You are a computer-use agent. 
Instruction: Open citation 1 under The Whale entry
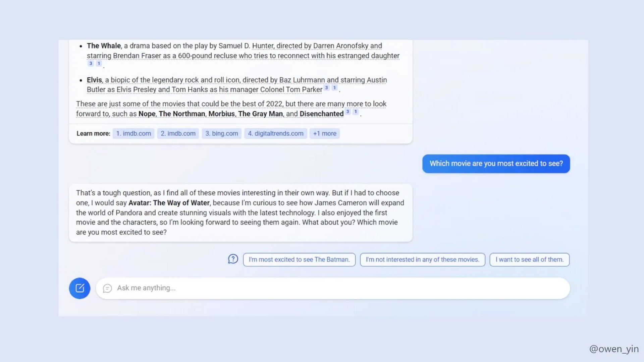pos(99,64)
